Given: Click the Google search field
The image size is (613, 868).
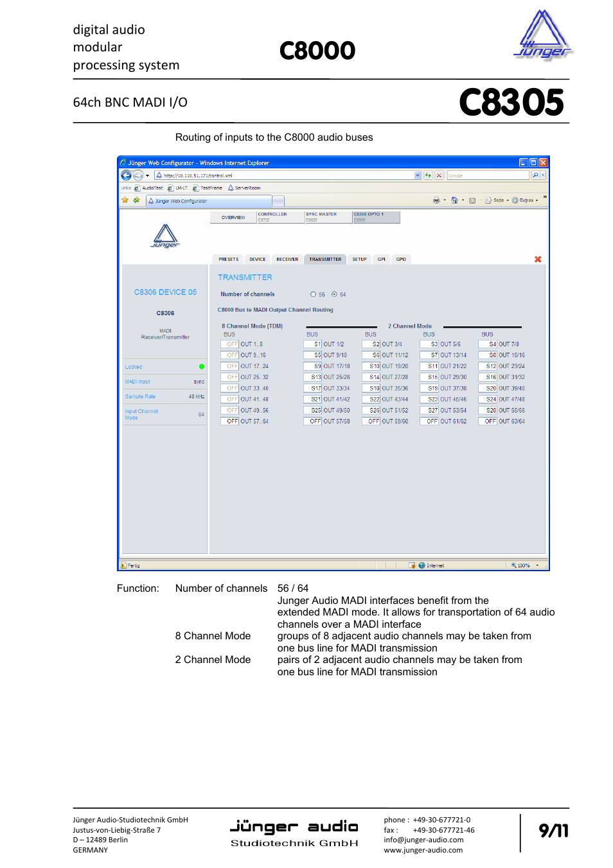Looking at the screenshot, I should (488, 175).
